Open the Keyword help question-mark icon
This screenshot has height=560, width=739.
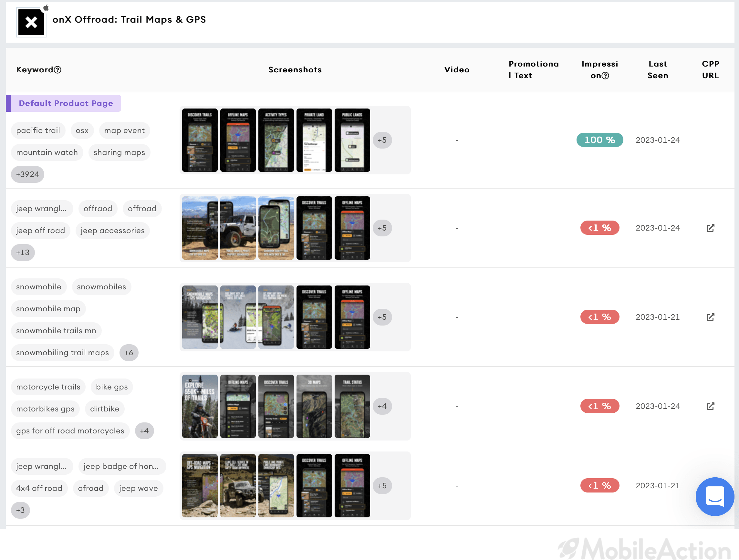pyautogui.click(x=57, y=69)
